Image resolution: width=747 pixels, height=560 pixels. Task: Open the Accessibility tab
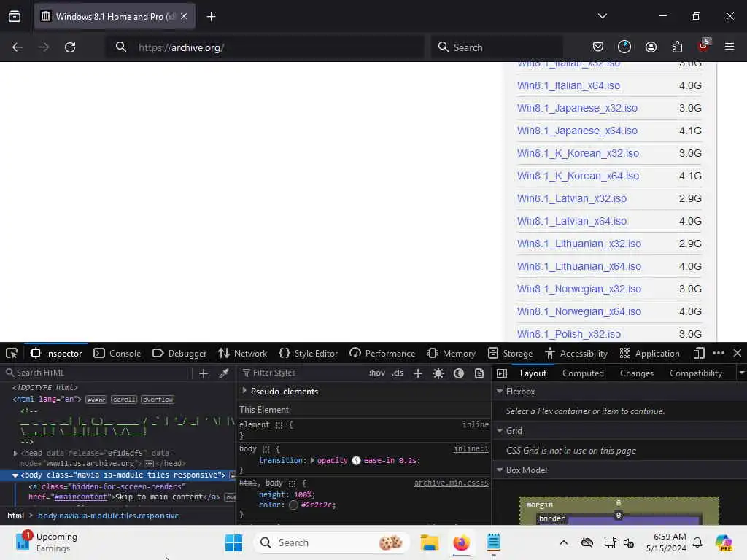(576, 354)
